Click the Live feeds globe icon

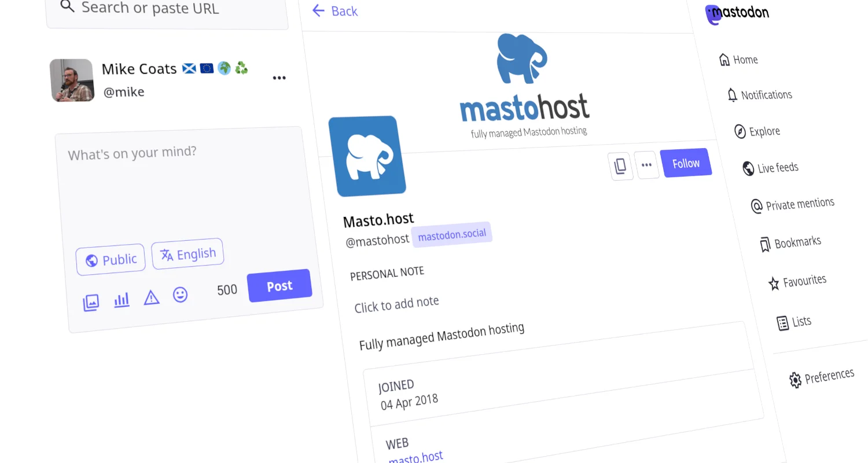pos(748,168)
